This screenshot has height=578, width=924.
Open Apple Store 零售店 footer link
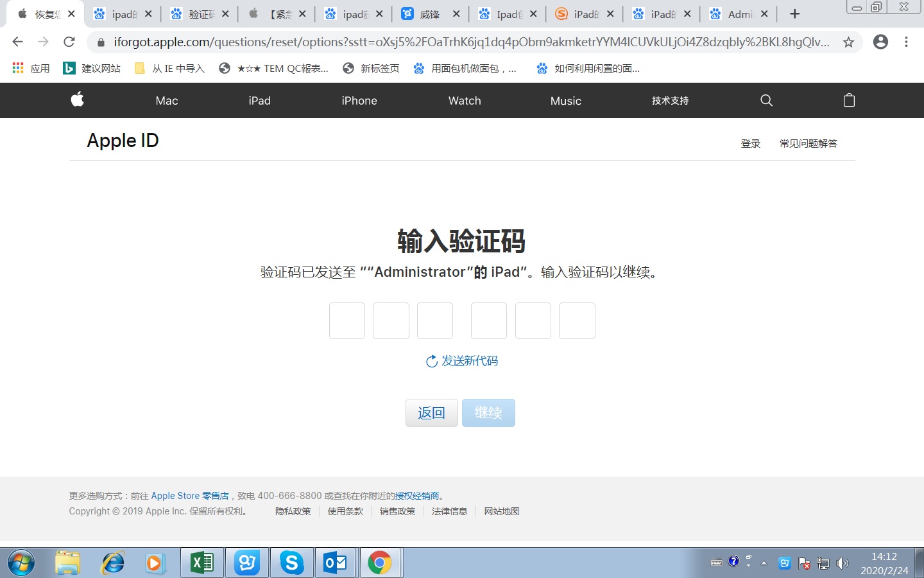tap(190, 496)
